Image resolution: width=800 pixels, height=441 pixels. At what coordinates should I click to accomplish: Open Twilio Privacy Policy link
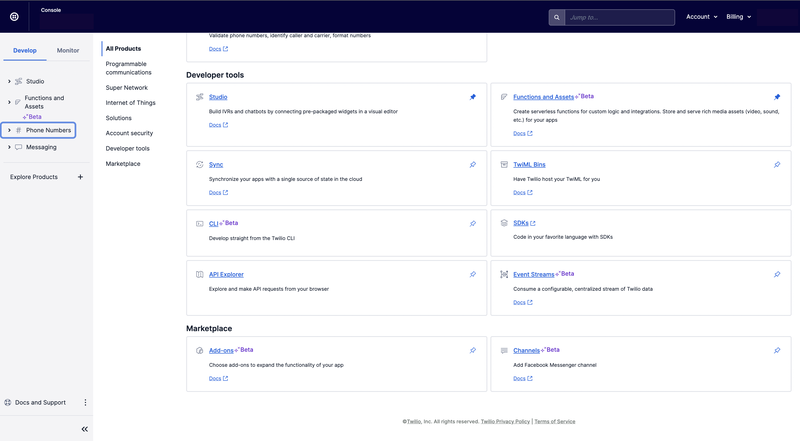pyautogui.click(x=505, y=422)
